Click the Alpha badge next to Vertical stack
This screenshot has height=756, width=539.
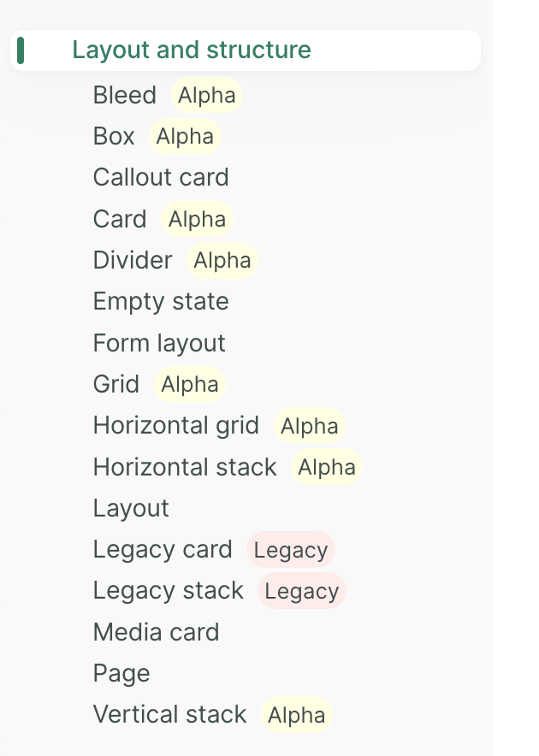(296, 715)
